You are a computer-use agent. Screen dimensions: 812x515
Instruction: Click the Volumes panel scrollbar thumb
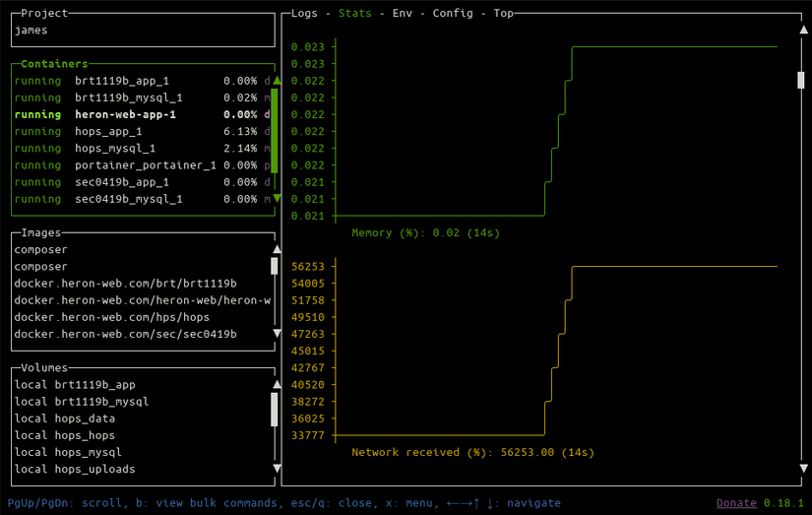tap(275, 410)
